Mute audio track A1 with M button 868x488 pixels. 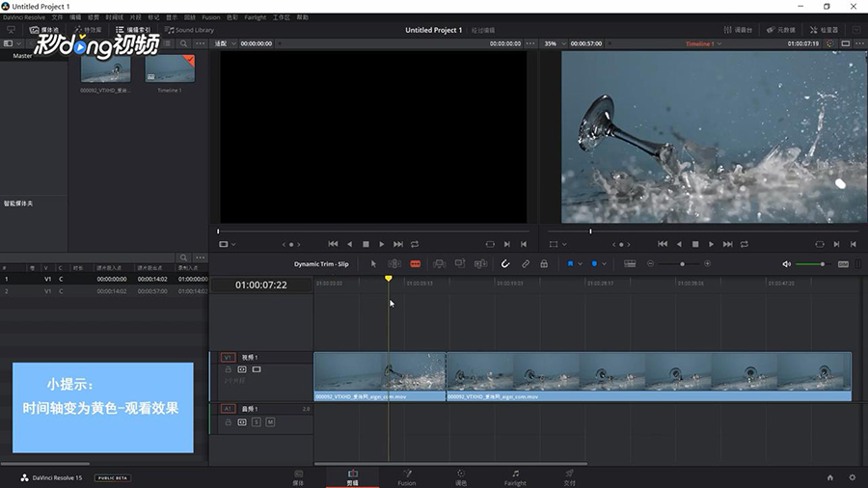click(270, 422)
